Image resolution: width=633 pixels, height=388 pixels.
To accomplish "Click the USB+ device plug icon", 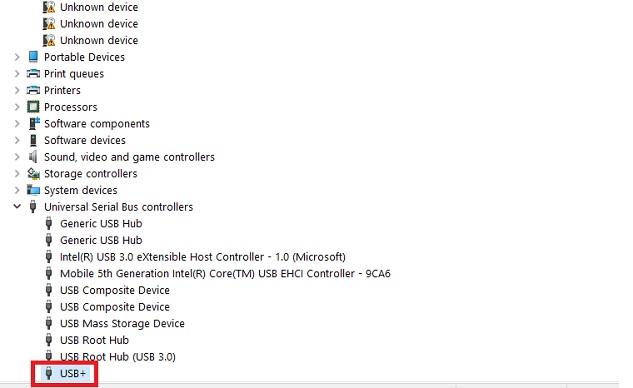I will click(49, 373).
